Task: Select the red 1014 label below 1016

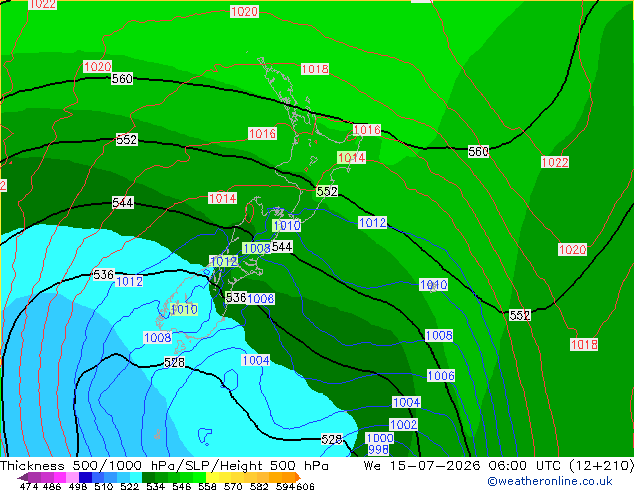Action: point(222,198)
